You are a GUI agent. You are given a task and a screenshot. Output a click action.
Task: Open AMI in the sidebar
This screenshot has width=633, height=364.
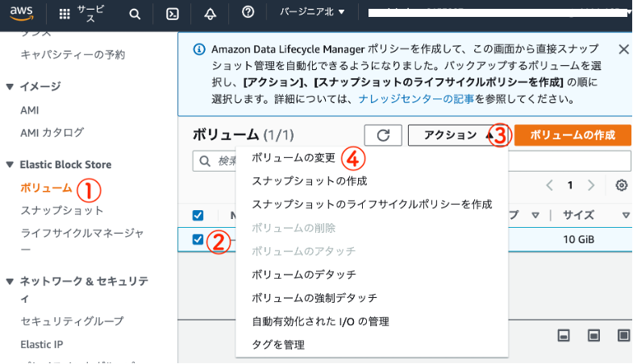click(30, 110)
